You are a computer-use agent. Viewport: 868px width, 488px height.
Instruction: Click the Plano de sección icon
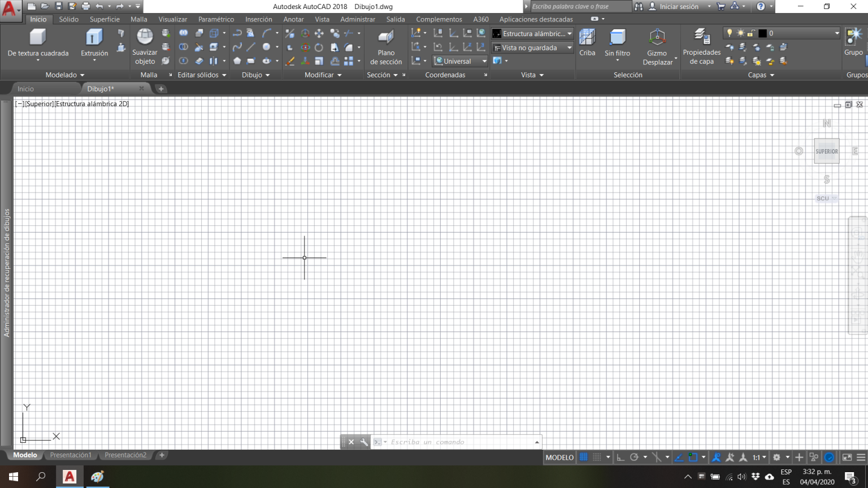pos(386,38)
